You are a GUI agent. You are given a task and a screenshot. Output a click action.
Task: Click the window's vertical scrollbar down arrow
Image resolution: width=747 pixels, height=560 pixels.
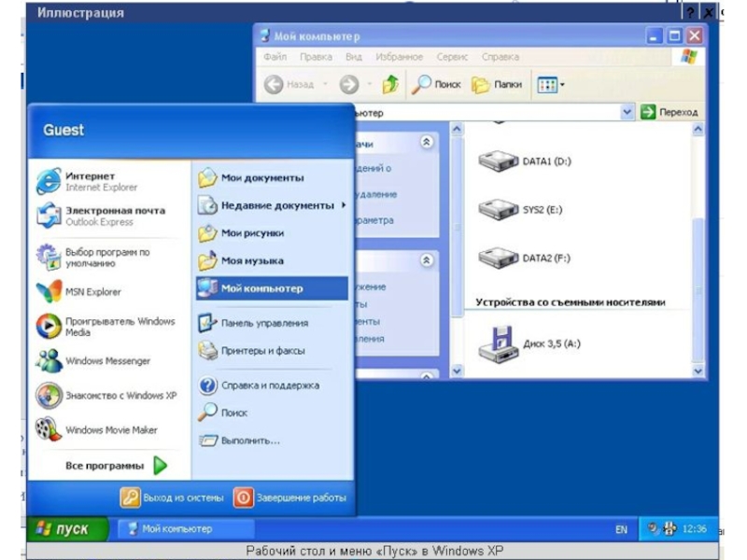tap(698, 371)
